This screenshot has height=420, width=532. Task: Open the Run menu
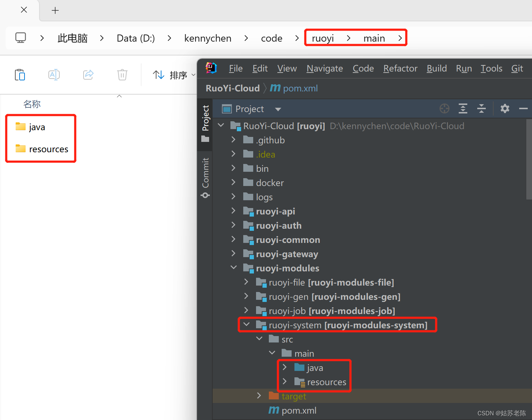point(464,68)
